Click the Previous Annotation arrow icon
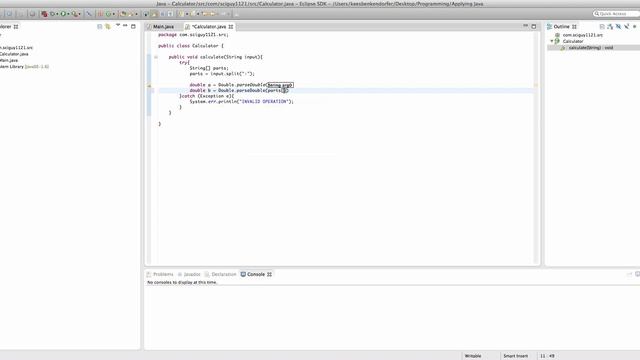The image size is (640, 360). [193, 14]
